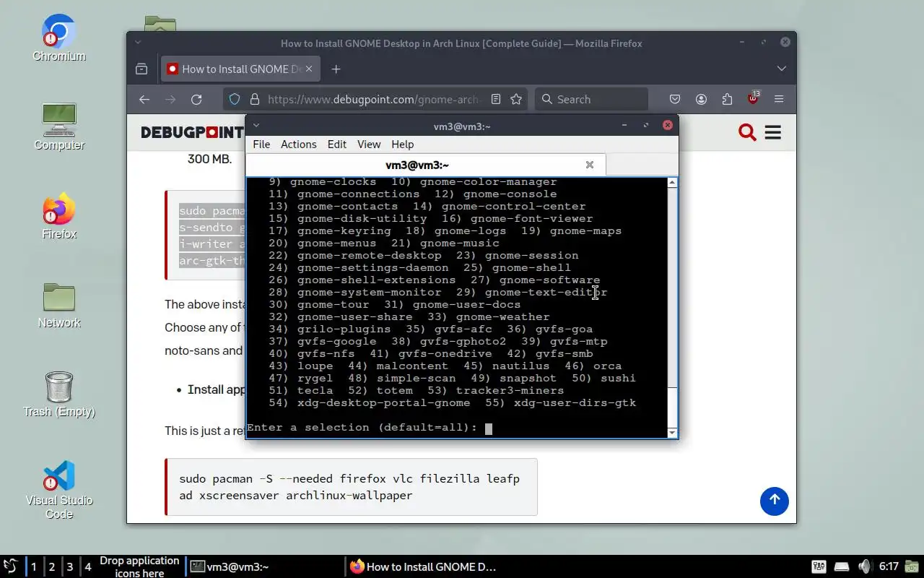Open the terminal Actions menu
Viewport: 924px width, 578px height.
299,144
